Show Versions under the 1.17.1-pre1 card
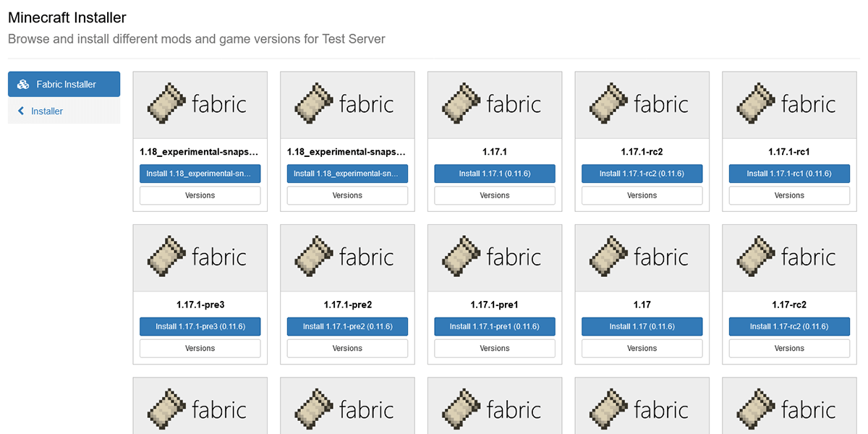Viewport: 868px width, 434px height. 495,348
